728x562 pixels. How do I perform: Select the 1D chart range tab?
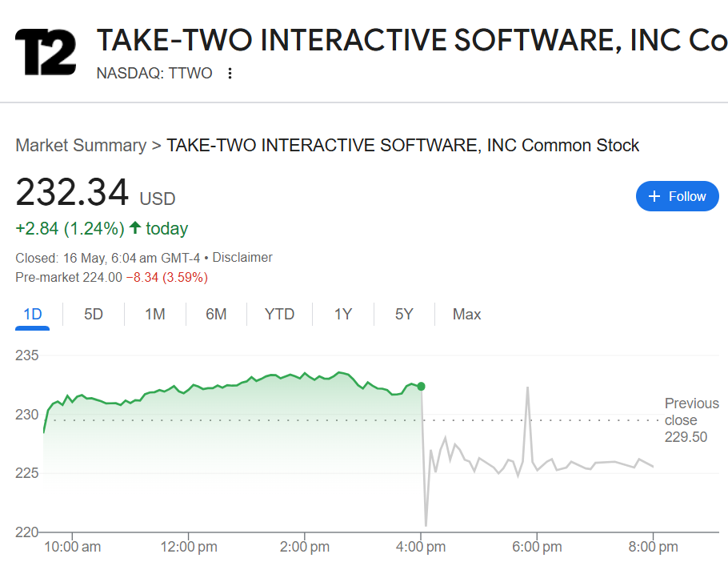[x=33, y=315]
